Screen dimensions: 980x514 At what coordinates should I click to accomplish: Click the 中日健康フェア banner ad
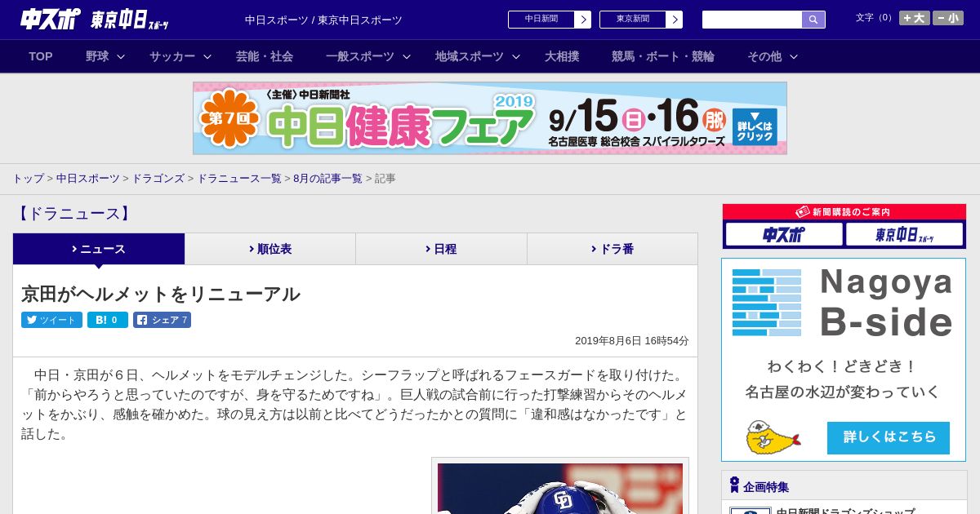490,118
